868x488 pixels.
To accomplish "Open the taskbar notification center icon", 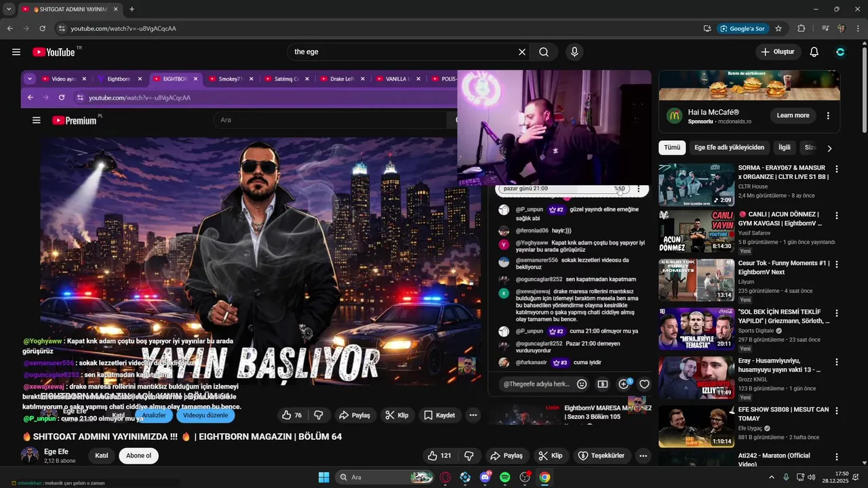I will (855, 477).
